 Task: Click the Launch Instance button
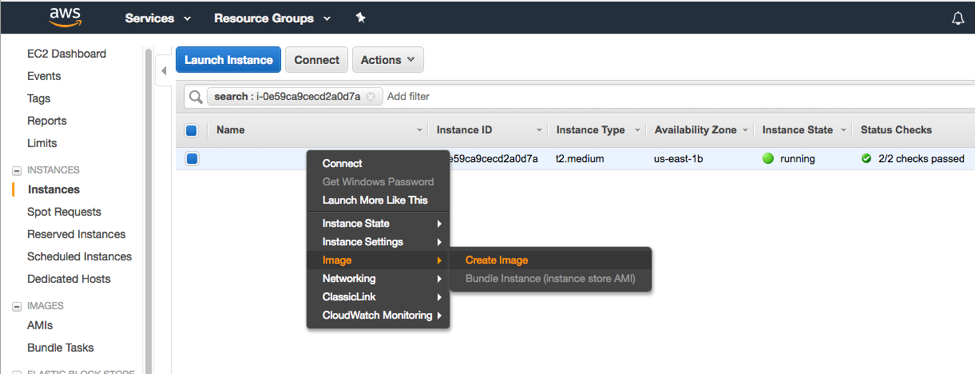click(228, 60)
